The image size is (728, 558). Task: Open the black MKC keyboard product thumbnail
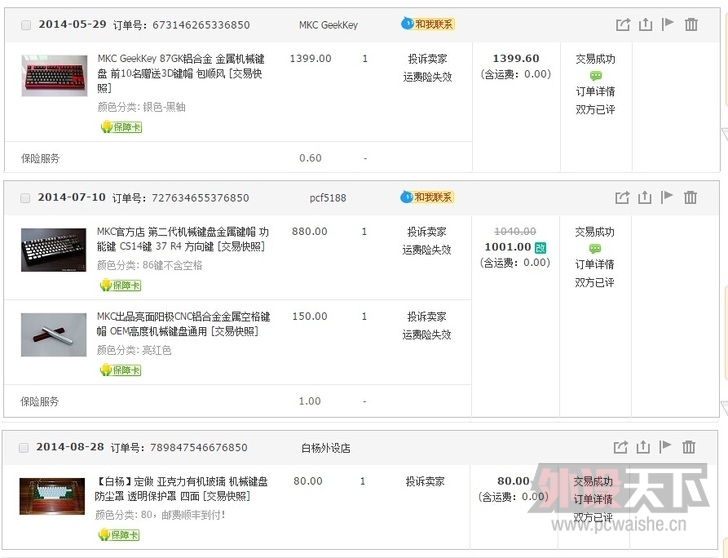pos(54,249)
